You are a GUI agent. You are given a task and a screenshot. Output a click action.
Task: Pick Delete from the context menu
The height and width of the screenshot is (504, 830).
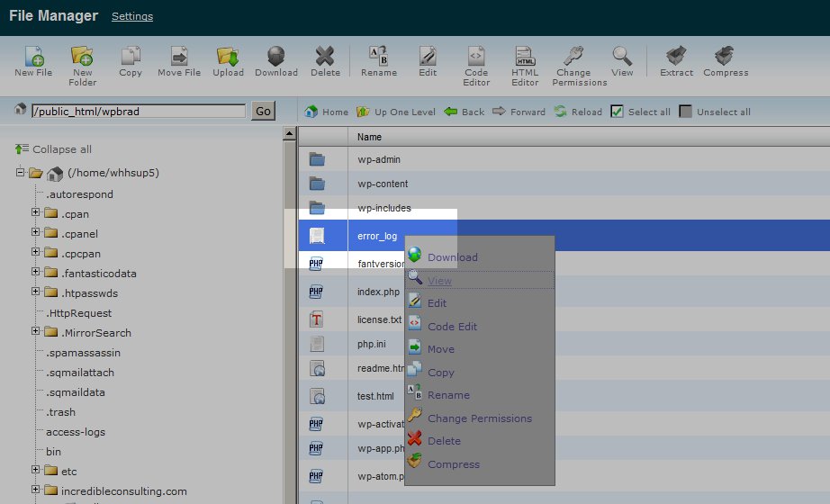[444, 441]
